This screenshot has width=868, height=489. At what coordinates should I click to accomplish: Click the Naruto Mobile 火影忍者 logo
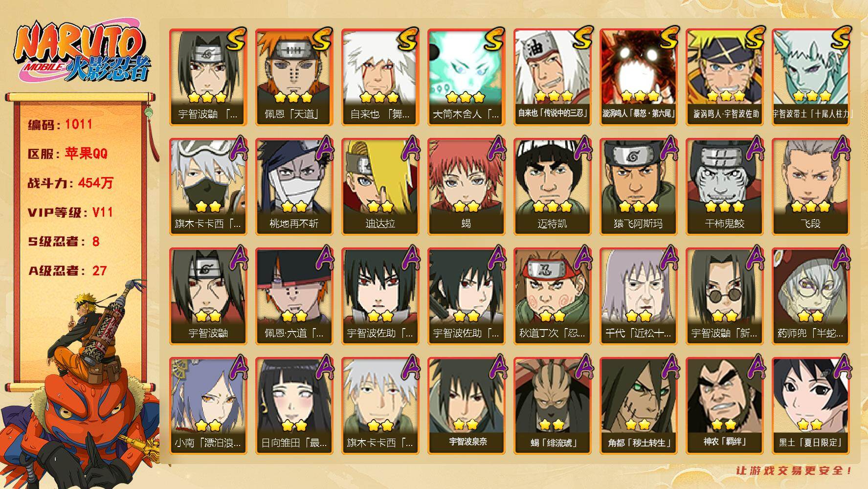81,52
